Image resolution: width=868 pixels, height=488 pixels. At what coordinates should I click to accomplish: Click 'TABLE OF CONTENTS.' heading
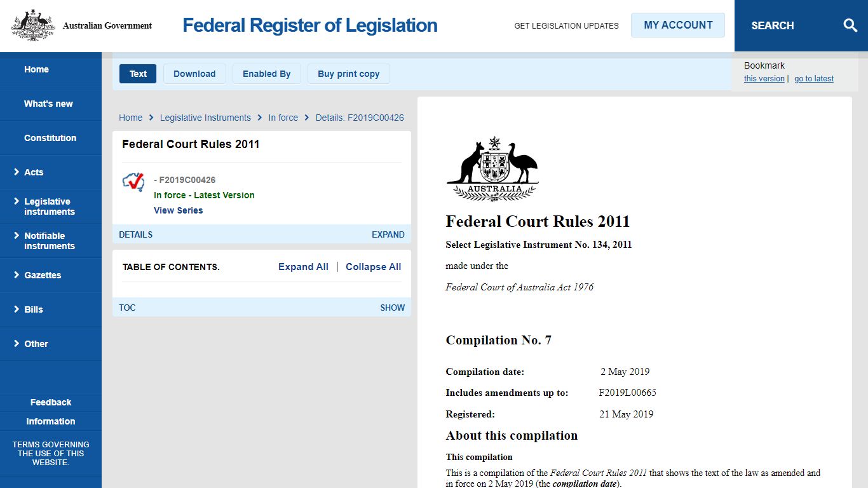(171, 267)
